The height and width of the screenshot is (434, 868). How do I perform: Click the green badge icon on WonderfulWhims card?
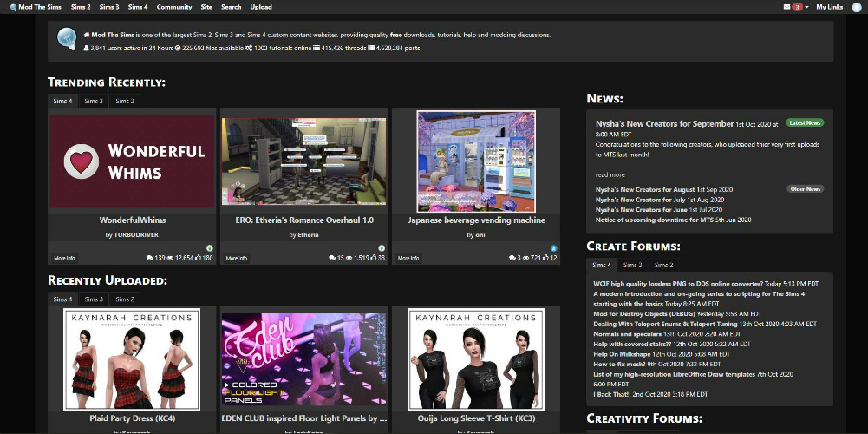tap(210, 247)
